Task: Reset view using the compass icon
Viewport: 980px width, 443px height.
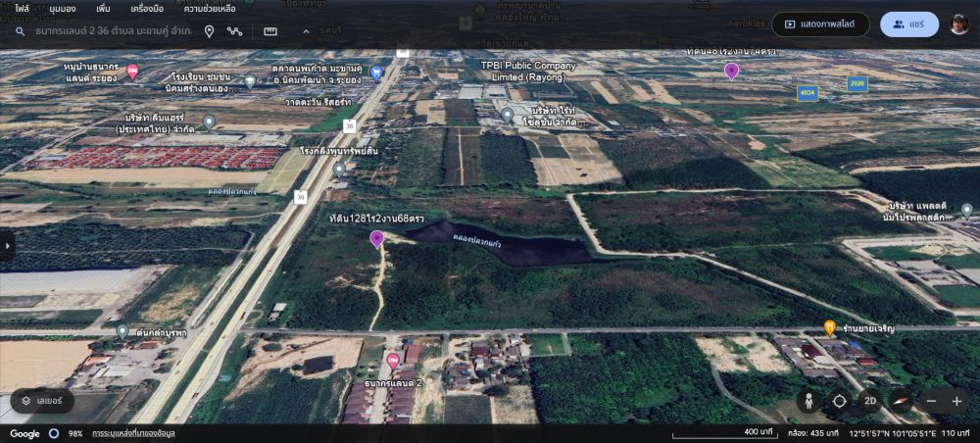Action: [x=900, y=401]
